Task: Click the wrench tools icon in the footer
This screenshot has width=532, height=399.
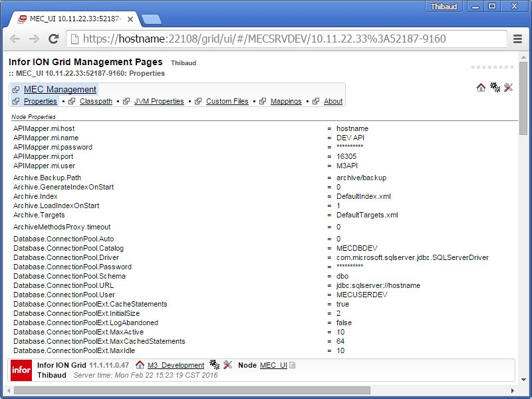Action: [x=227, y=365]
